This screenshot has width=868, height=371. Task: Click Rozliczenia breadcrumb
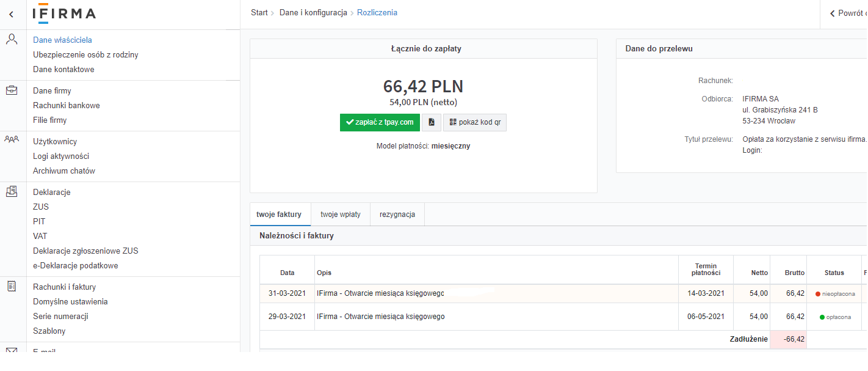point(377,12)
